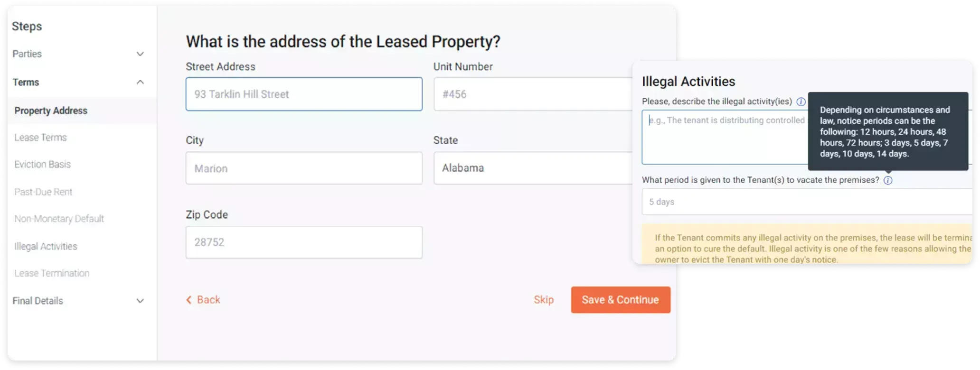Click into the Zip Code field
The image size is (980, 370).
(x=304, y=242)
